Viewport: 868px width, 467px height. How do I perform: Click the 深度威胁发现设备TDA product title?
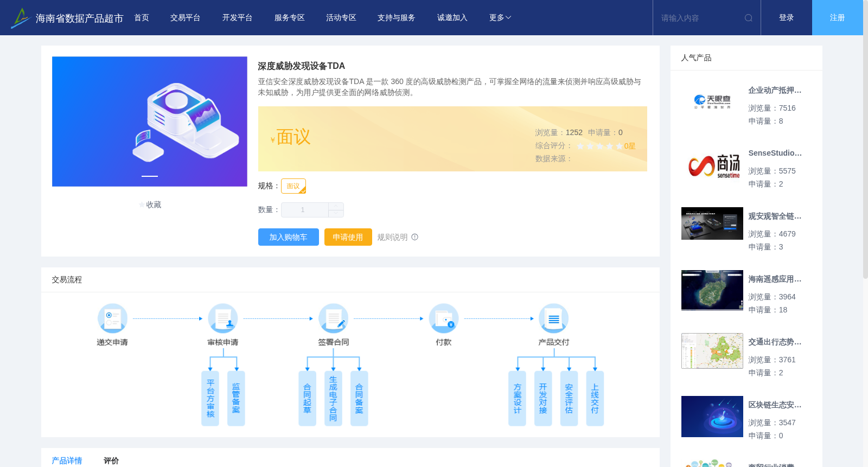pyautogui.click(x=302, y=66)
